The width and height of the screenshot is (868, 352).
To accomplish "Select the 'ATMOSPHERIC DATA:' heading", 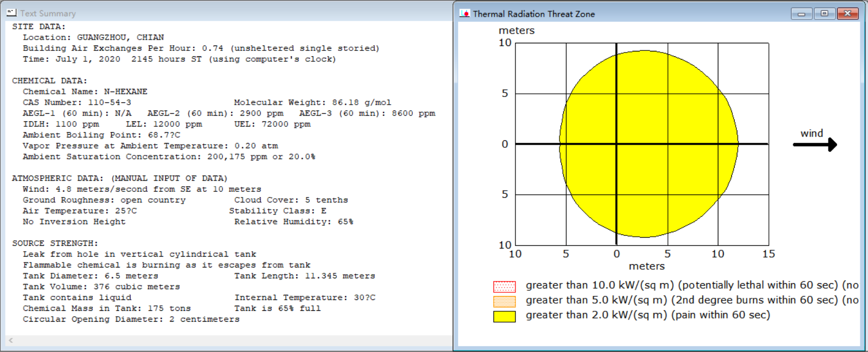I will click(x=59, y=178).
